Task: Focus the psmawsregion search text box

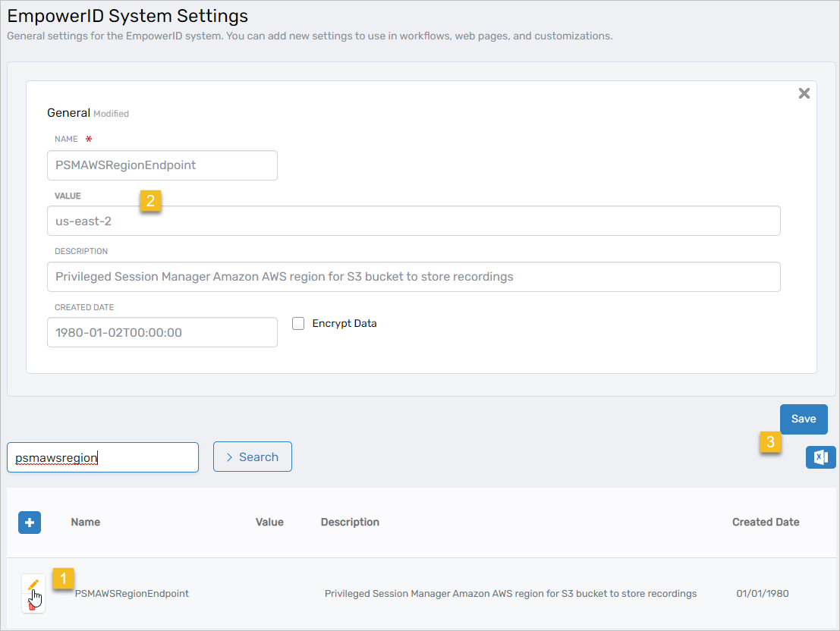Action: click(102, 457)
